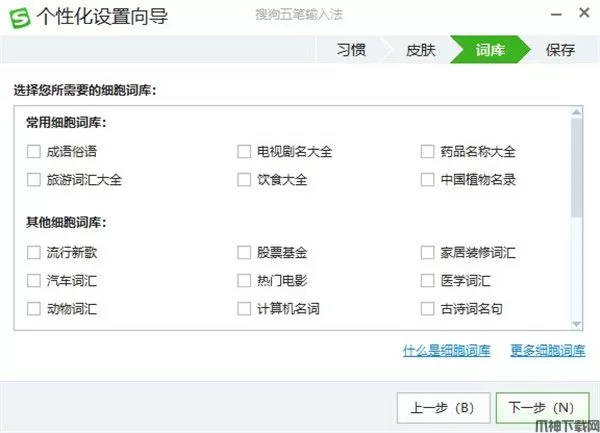
Task: Tick the 古诗词名句 checkbox
Action: tap(427, 309)
